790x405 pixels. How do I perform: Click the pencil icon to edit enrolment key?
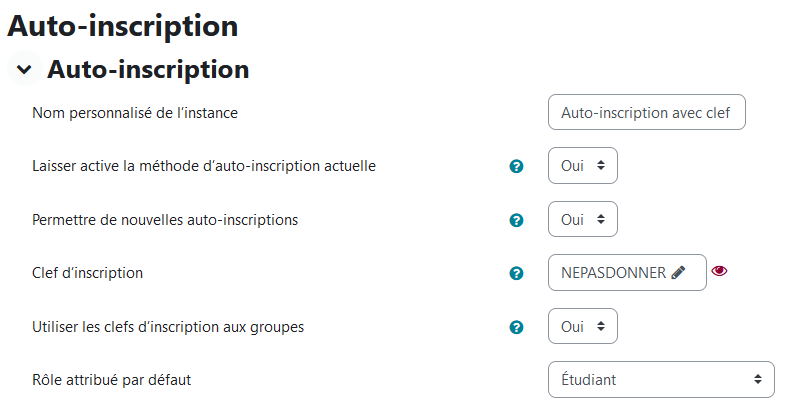coord(678,273)
